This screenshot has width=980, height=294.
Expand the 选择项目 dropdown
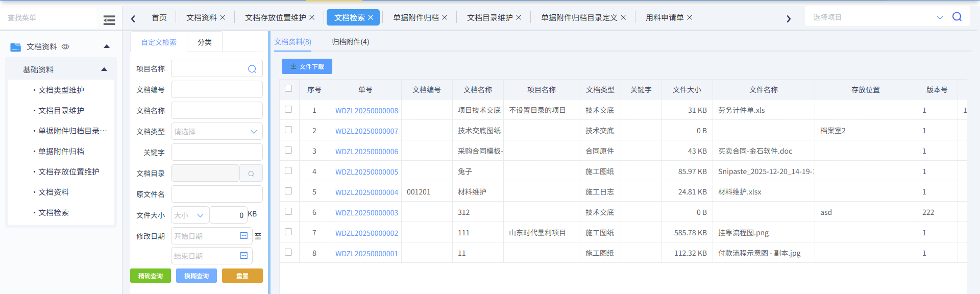pyautogui.click(x=939, y=17)
